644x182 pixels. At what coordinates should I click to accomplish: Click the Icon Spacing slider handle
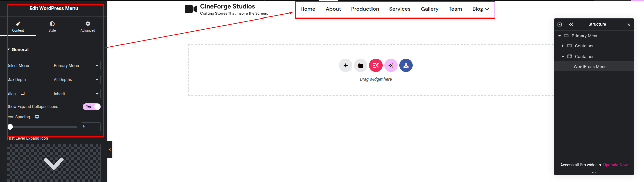click(x=10, y=127)
